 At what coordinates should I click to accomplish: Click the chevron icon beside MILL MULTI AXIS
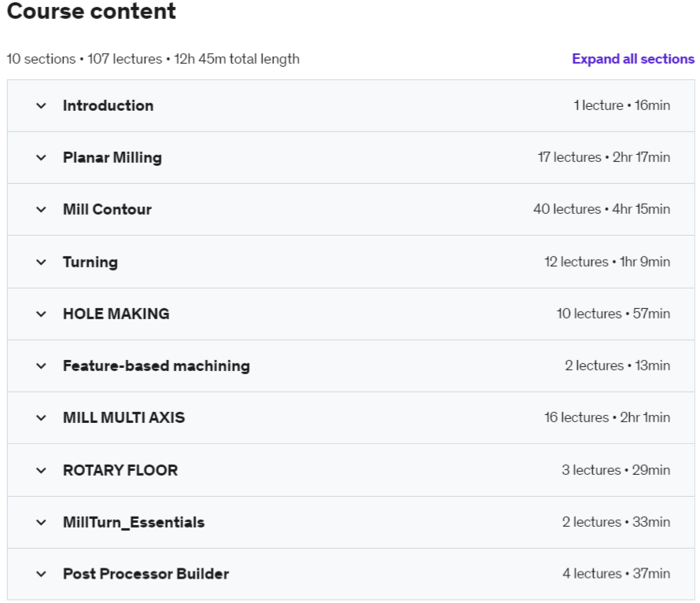tap(41, 418)
